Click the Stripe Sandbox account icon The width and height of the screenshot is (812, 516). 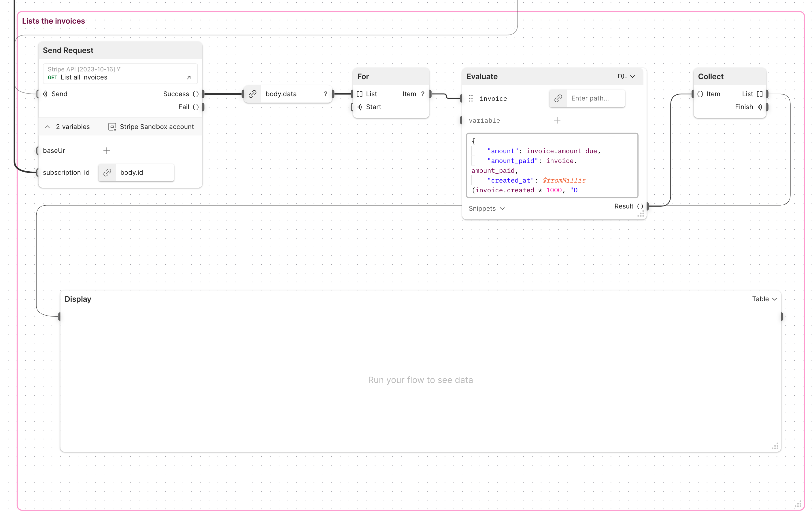click(112, 127)
